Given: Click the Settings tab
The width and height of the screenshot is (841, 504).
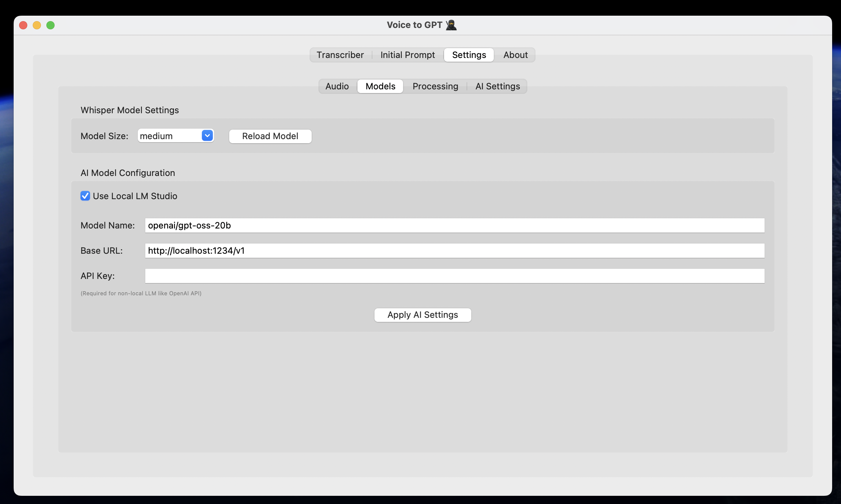Looking at the screenshot, I should 469,55.
